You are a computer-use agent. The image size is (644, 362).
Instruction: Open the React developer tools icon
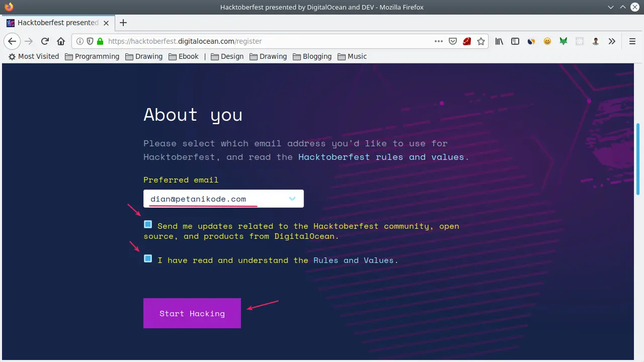pyautogui.click(x=580, y=41)
